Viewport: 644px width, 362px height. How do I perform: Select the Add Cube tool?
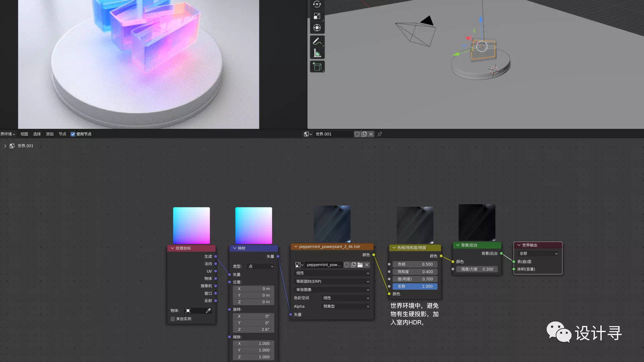point(317,67)
